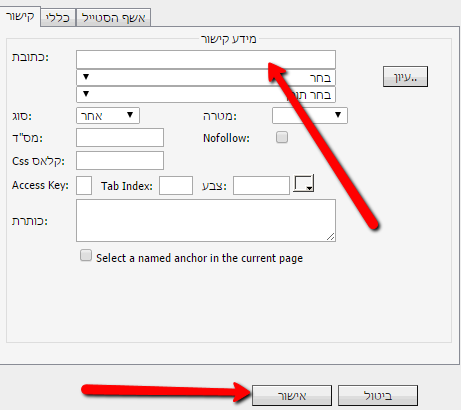
Task: Click the Css קלאס input field
Action: (x=120, y=161)
